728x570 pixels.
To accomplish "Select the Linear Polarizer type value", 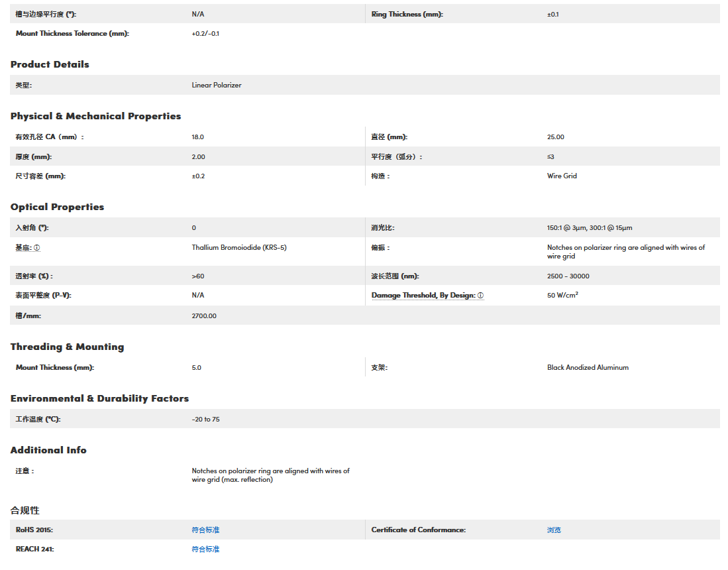I will [217, 85].
